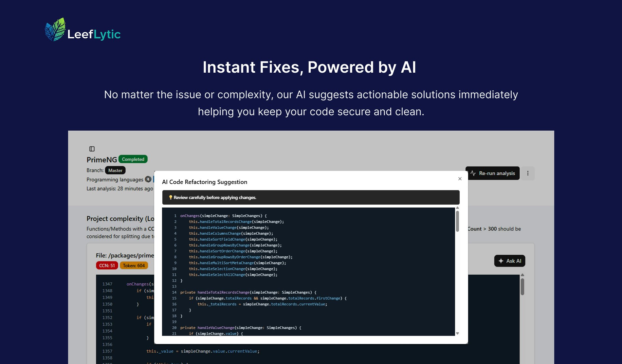Click the 'Review carefully before applying changes' banner
The image size is (622, 364).
click(x=311, y=197)
